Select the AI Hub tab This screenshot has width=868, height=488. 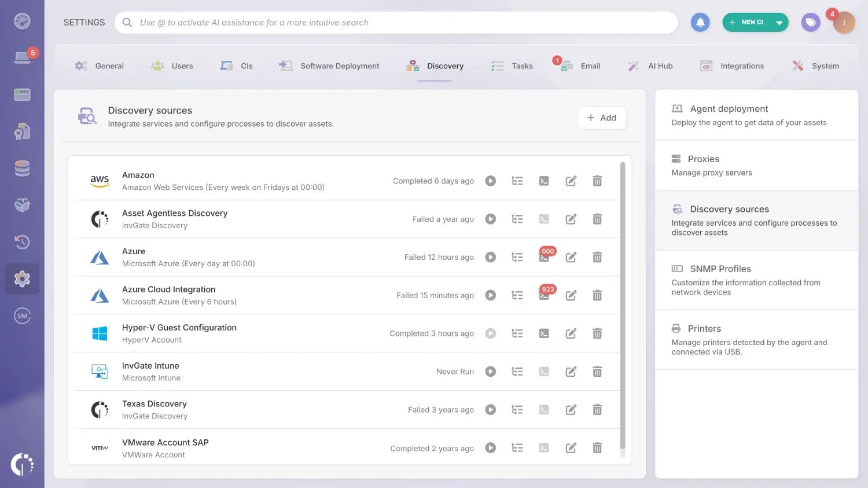[650, 66]
